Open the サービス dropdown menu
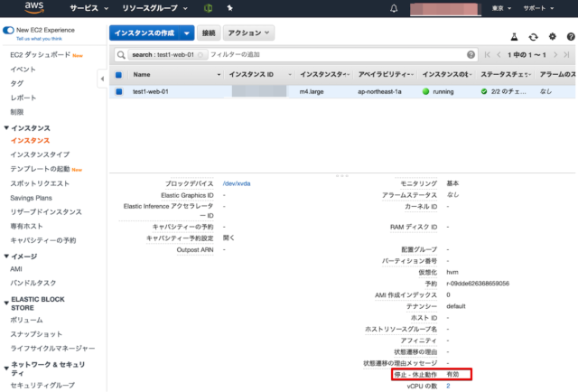Screen dimensions: 578x392 pyautogui.click(x=89, y=8)
